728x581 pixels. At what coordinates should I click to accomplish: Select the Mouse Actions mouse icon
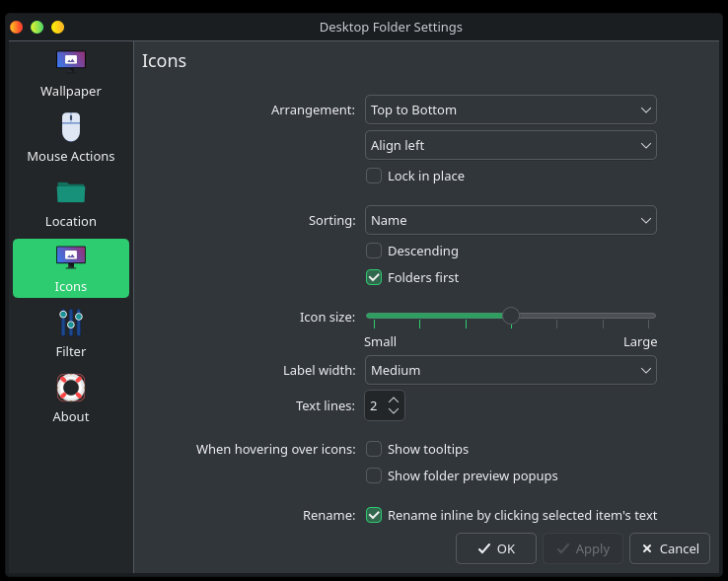(71, 127)
